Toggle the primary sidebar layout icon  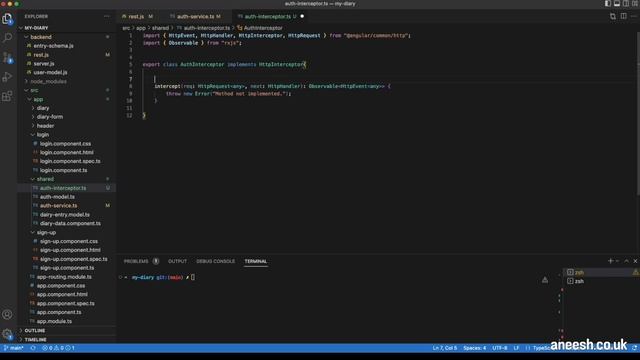click(608, 4)
